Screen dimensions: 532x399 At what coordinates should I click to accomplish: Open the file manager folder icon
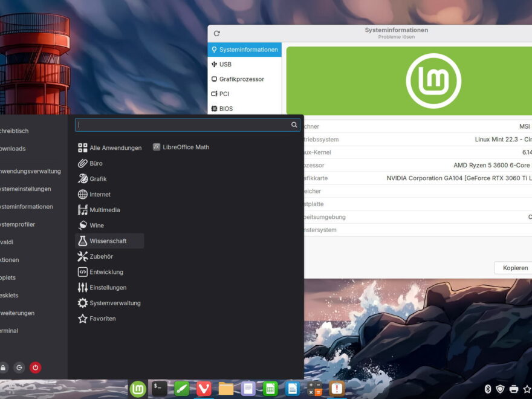(x=226, y=389)
